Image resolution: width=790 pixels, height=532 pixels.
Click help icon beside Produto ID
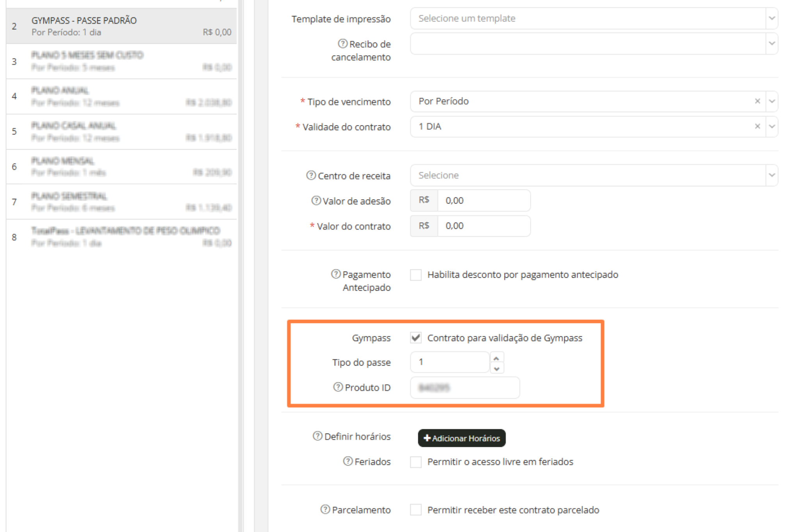pyautogui.click(x=338, y=387)
